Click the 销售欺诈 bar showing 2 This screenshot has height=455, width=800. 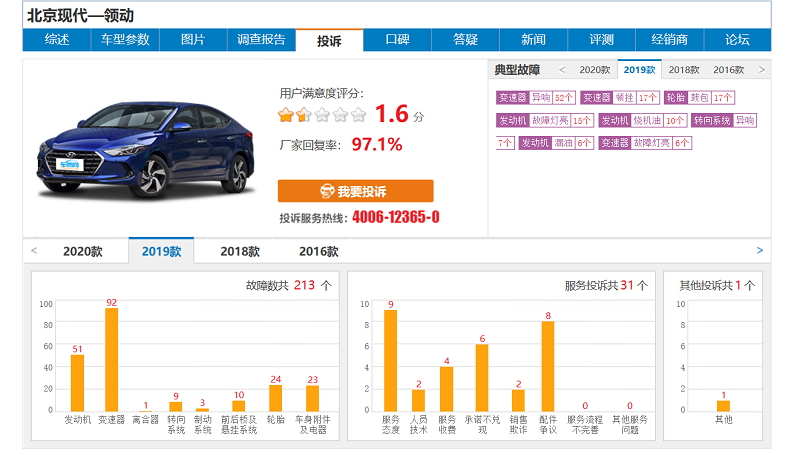[x=518, y=400]
